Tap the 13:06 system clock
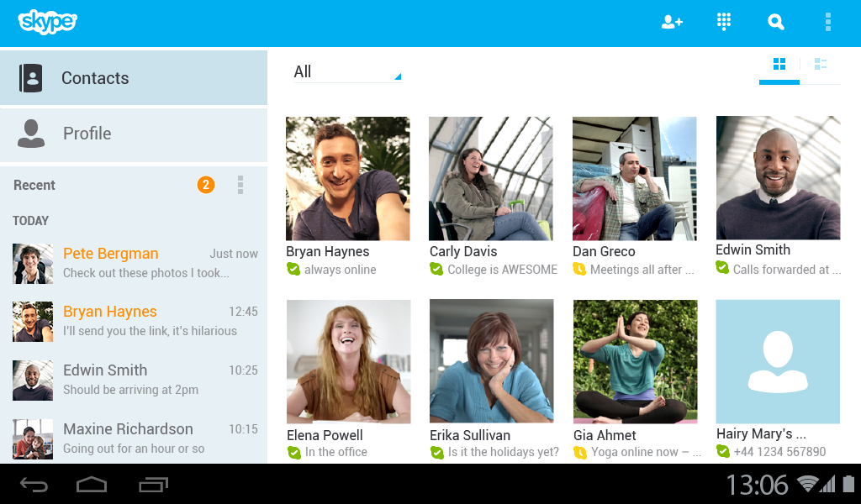This screenshot has width=861, height=504. point(758,484)
